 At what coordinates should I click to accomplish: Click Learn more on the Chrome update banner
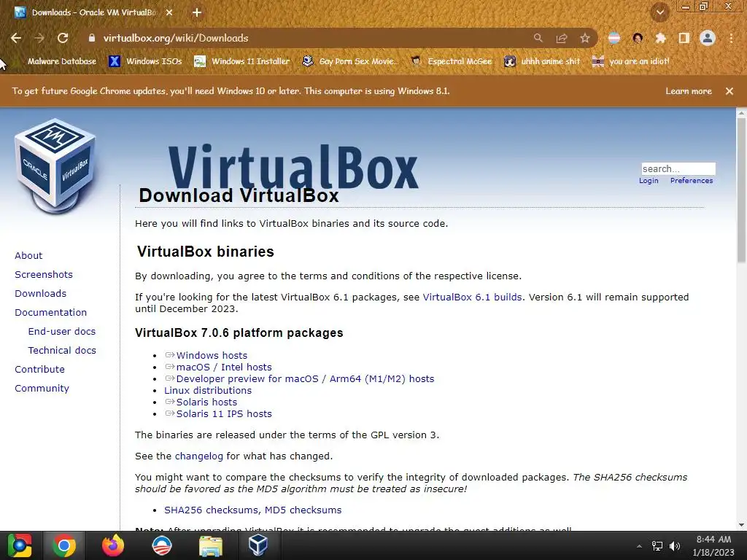pos(689,91)
